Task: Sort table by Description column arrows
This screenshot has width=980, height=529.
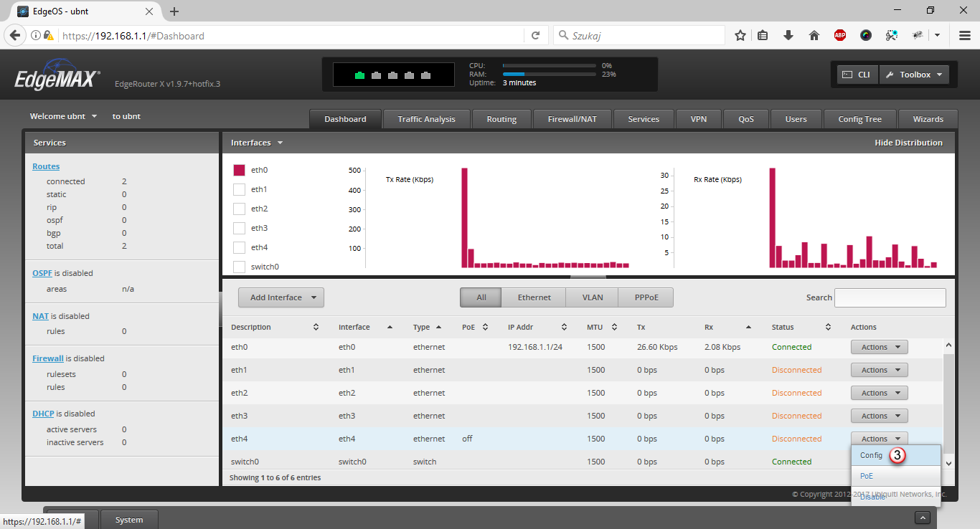Action: (316, 327)
